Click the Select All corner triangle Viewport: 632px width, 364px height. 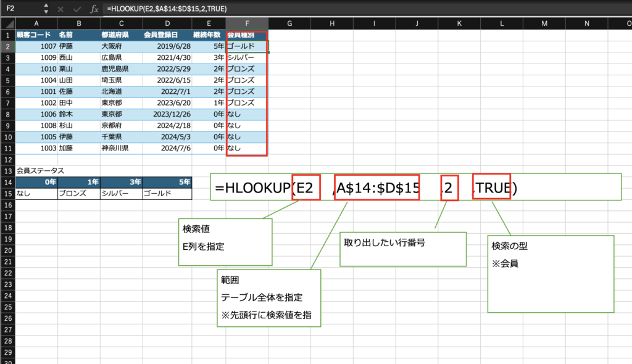click(x=7, y=23)
